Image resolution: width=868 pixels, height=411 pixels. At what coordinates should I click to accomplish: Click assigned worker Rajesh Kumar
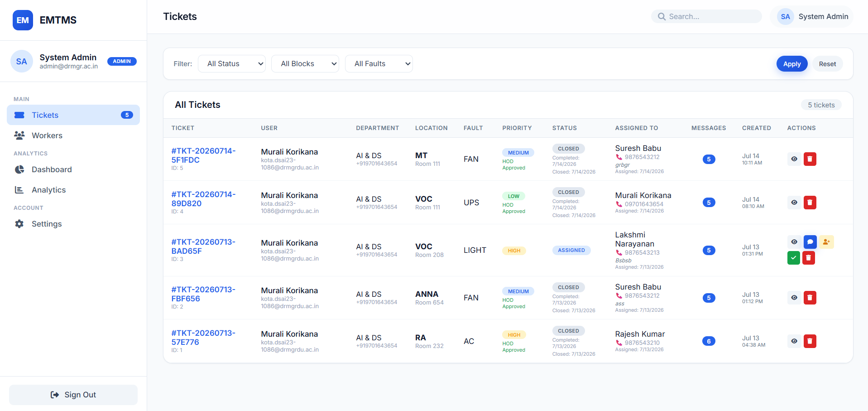[x=640, y=334]
